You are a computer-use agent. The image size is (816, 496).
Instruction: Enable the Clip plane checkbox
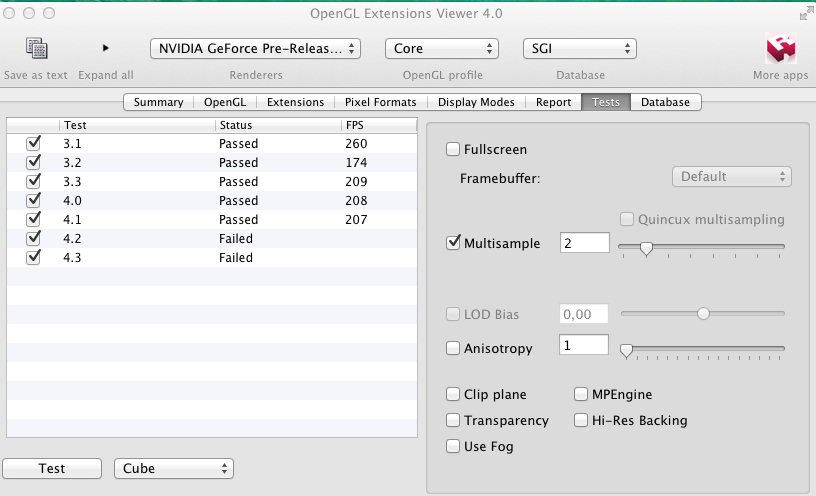(453, 394)
